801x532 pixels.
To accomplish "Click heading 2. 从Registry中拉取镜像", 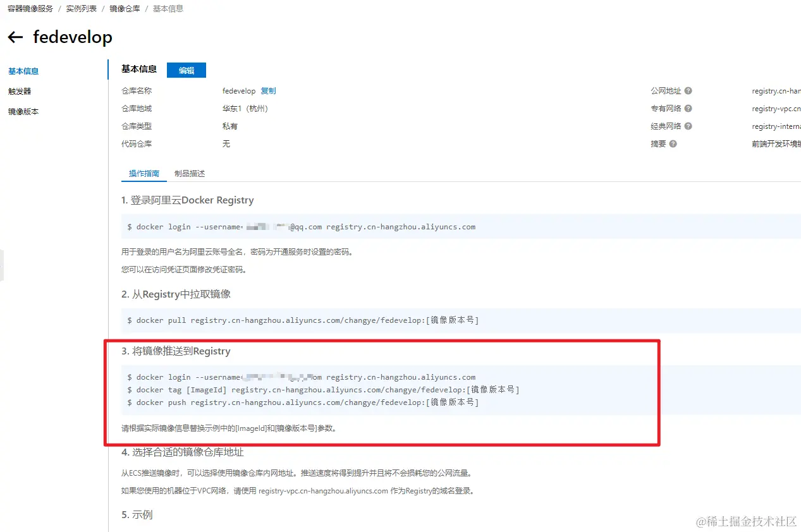I will 176,294.
